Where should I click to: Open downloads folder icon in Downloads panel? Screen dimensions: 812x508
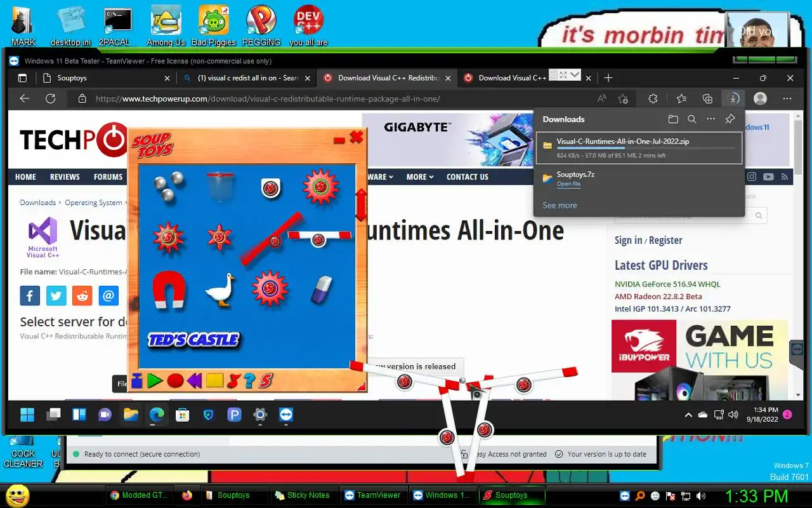[673, 119]
